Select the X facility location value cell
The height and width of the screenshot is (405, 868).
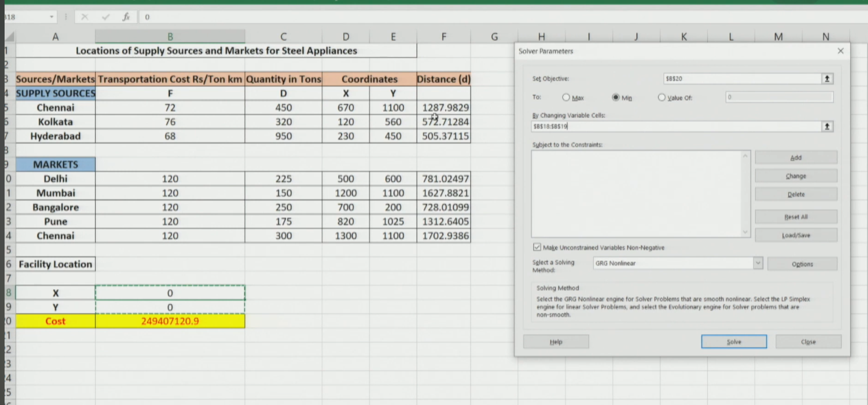point(170,293)
